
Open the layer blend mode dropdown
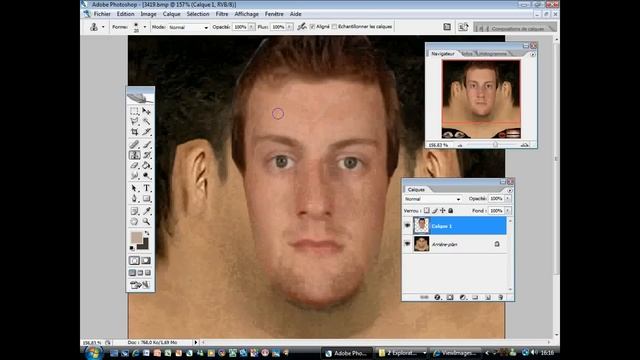[432, 199]
